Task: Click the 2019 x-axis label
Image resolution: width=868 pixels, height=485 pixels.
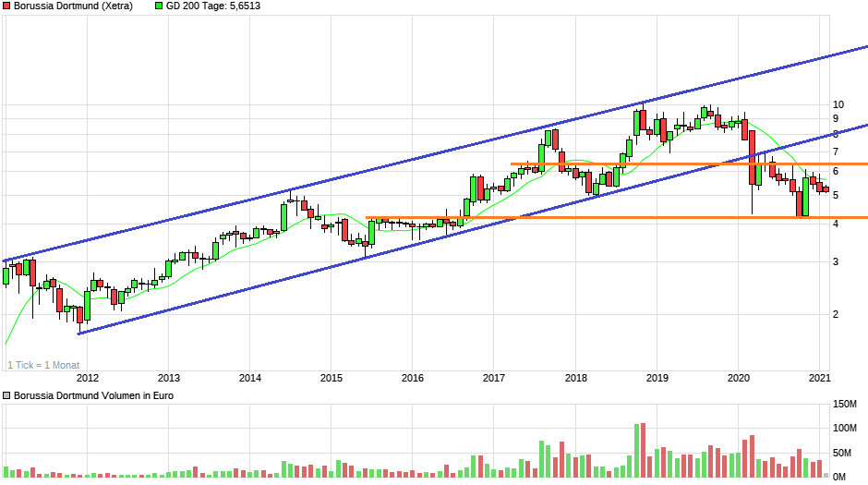Action: point(657,378)
